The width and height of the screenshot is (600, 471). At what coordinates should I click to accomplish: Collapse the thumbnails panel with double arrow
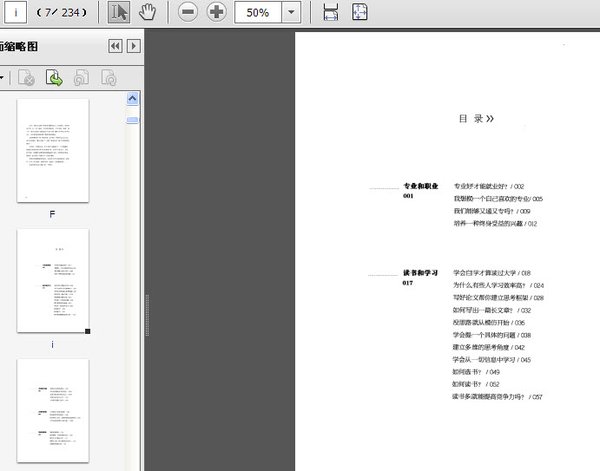pyautogui.click(x=115, y=46)
